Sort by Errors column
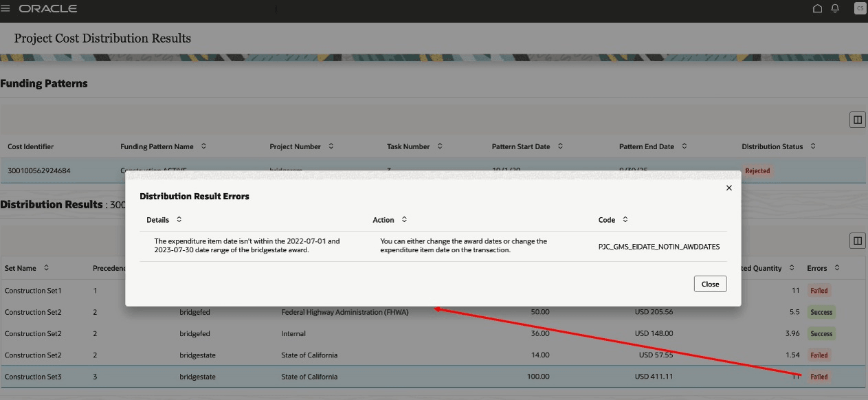This screenshot has height=400, width=868. pyautogui.click(x=837, y=268)
